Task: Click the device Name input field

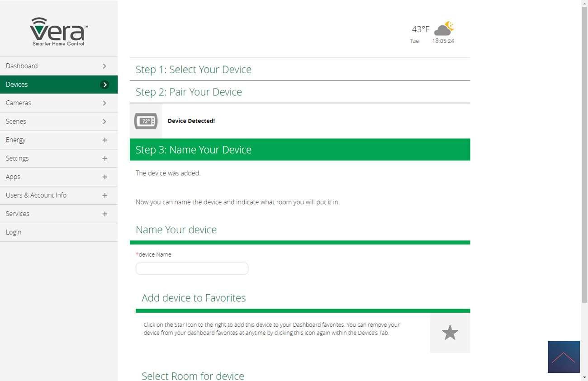Action: (x=192, y=268)
